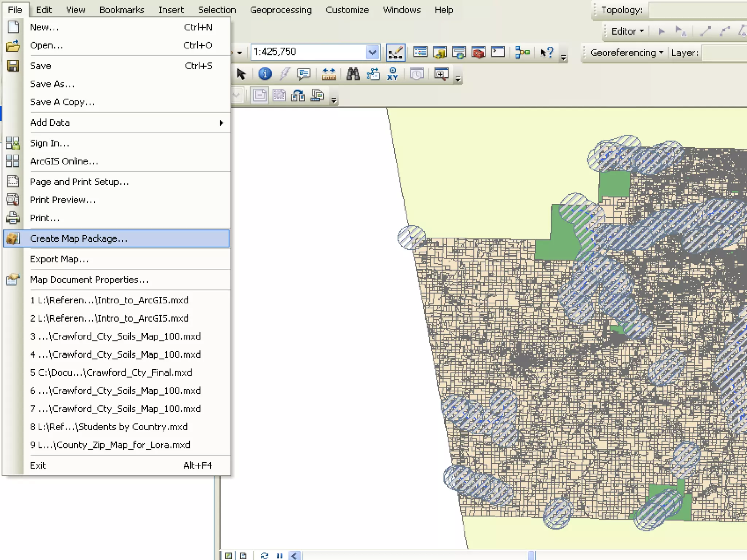This screenshot has height=560, width=747.
Task: Open the Find binoculars tool
Action: (x=353, y=74)
